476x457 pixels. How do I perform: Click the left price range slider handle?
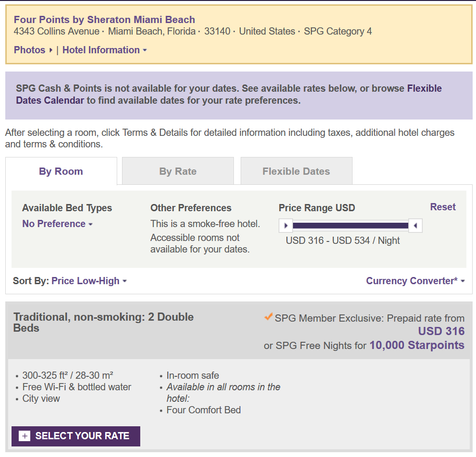[x=285, y=225]
